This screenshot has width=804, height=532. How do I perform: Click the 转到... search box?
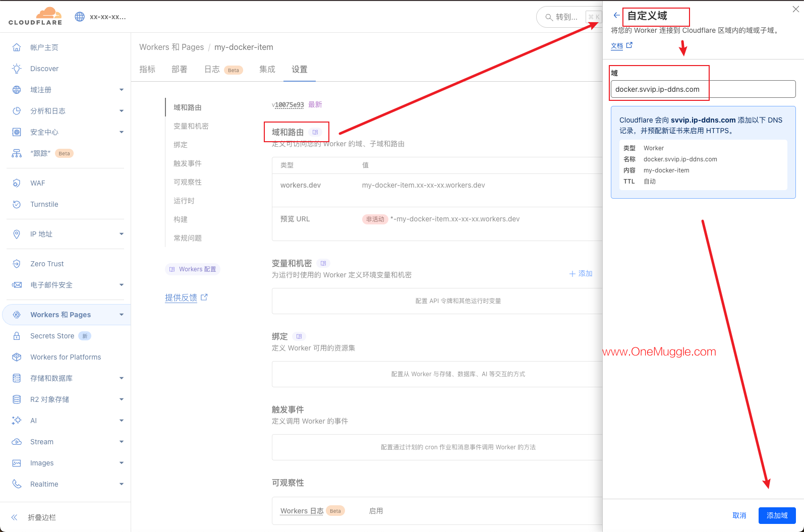[569, 17]
